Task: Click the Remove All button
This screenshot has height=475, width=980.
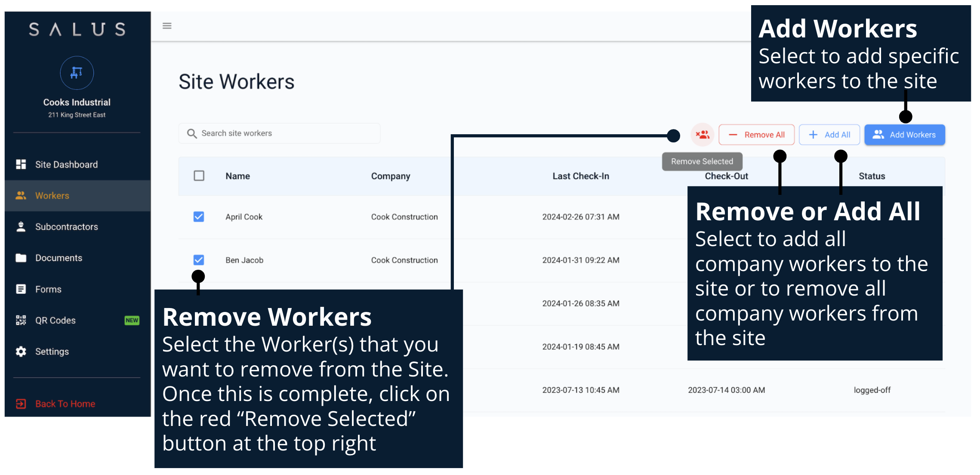Action: (x=757, y=135)
